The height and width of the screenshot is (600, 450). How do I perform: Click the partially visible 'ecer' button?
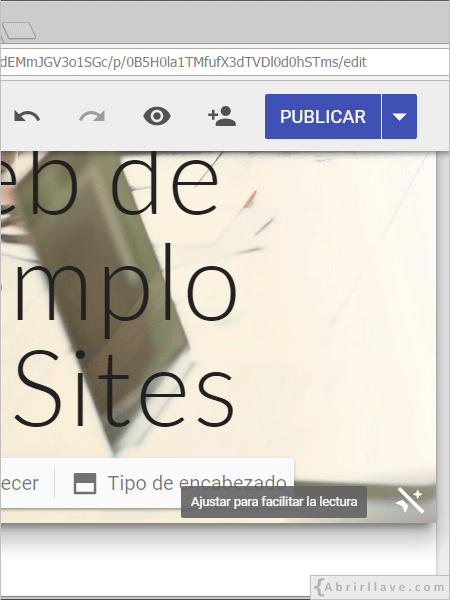click(x=20, y=483)
